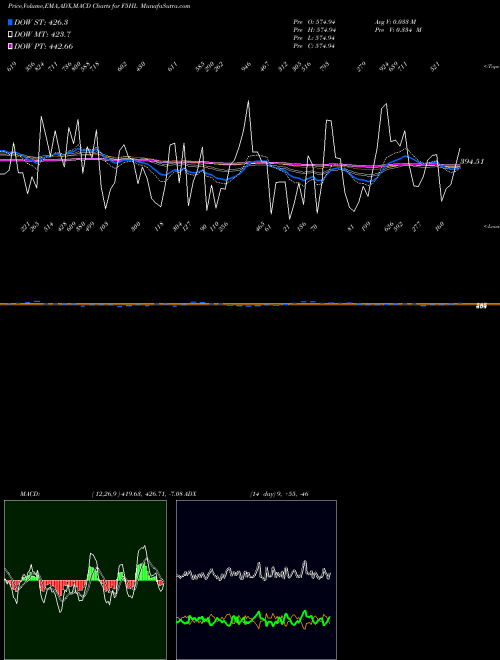
Task: Click the blue DOW ST legend swatch
Action: click(x=10, y=22)
